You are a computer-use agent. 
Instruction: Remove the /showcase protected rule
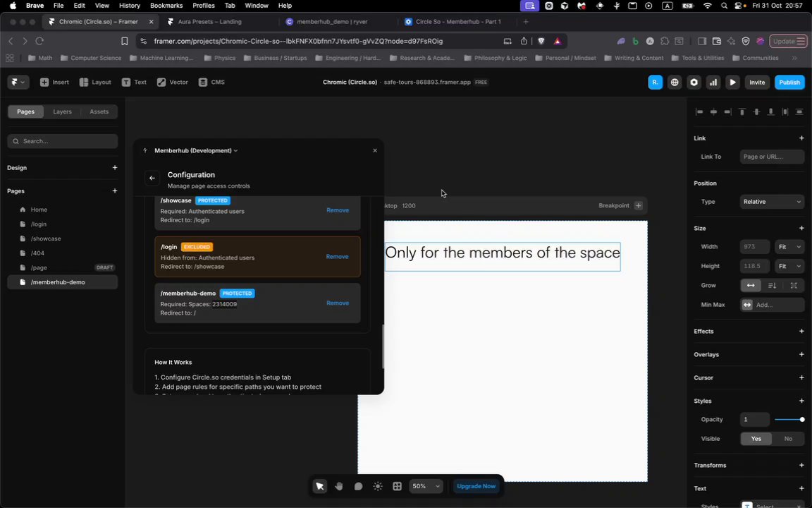pyautogui.click(x=338, y=210)
